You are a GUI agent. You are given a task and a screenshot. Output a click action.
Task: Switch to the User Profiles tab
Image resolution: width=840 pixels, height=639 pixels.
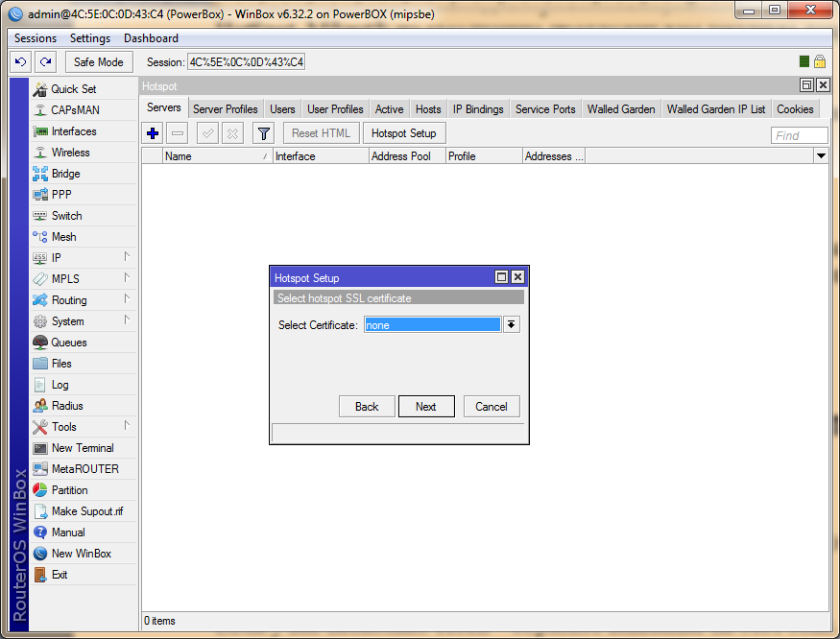coord(335,109)
